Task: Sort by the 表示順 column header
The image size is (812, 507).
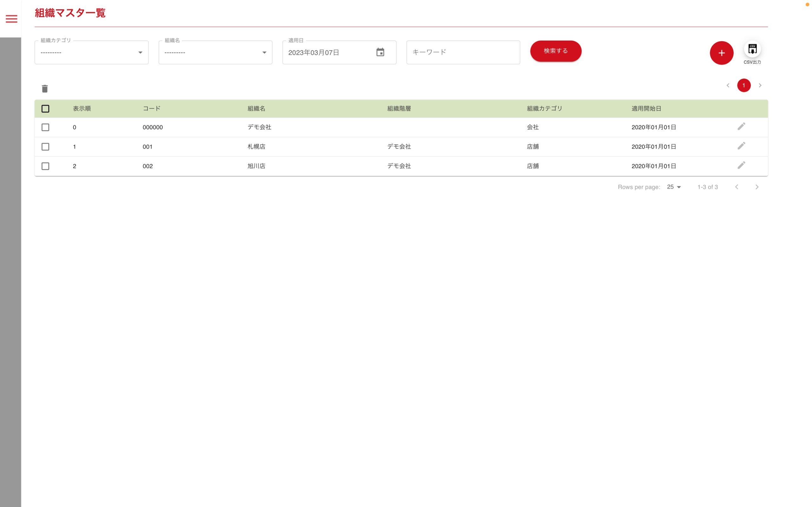Action: pos(82,109)
